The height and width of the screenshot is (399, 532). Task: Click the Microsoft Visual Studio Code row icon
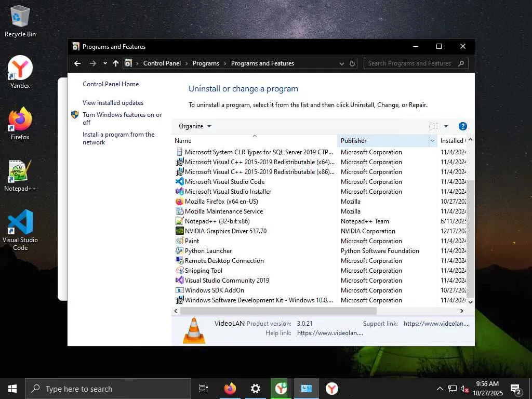179,181
